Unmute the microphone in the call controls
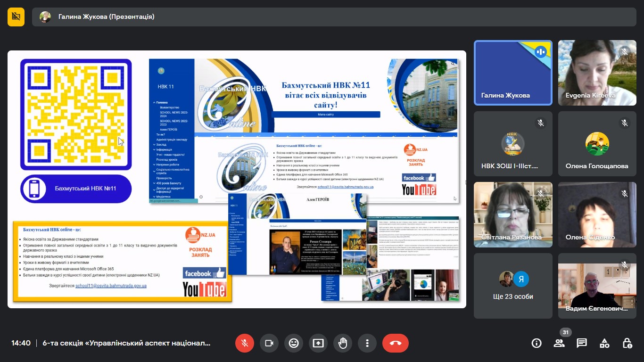This screenshot has height=362, width=644. pos(245,343)
